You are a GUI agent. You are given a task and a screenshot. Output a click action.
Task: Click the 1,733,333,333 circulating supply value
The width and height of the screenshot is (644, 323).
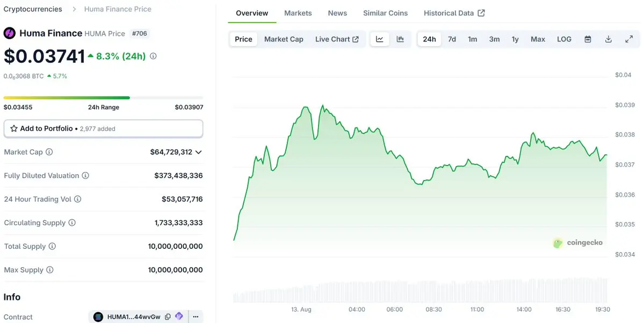178,222
